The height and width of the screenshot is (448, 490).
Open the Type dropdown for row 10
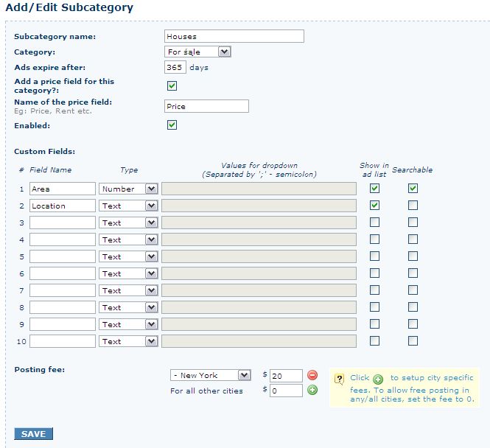coord(128,341)
